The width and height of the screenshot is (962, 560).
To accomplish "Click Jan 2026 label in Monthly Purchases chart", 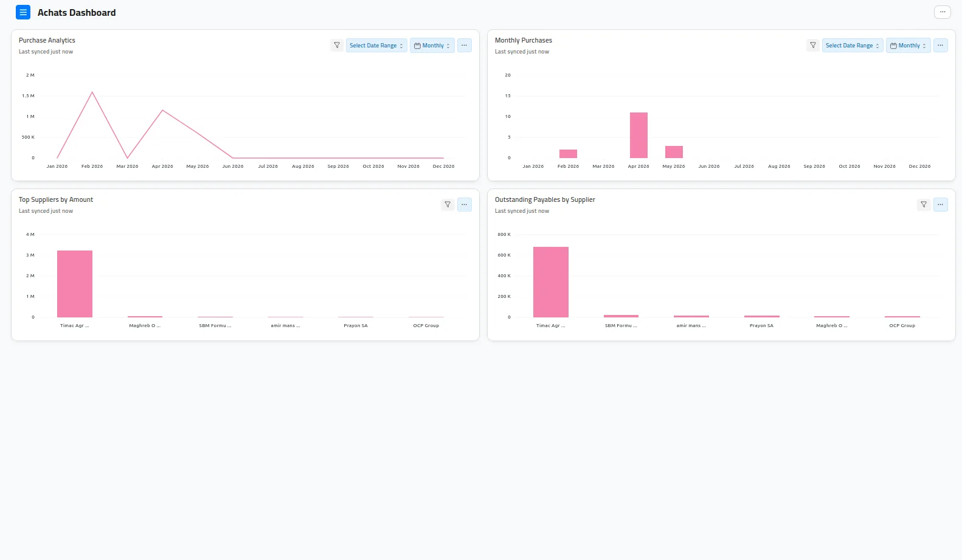I will coord(533,167).
